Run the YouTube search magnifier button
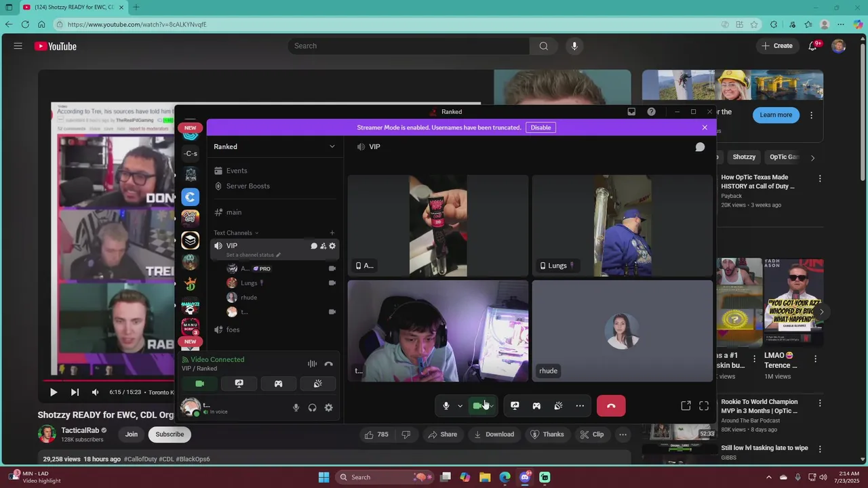 (543, 46)
